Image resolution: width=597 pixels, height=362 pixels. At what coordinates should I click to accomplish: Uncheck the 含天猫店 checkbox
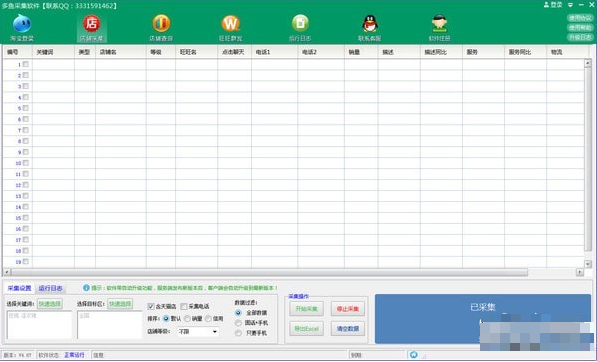coord(151,306)
